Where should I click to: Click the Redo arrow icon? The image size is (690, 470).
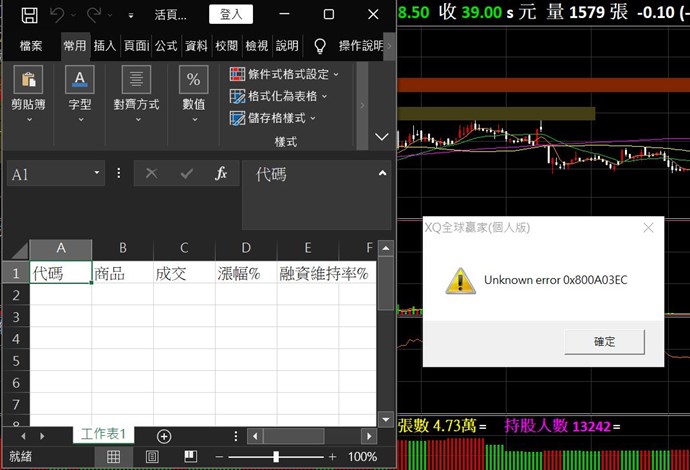(94, 15)
